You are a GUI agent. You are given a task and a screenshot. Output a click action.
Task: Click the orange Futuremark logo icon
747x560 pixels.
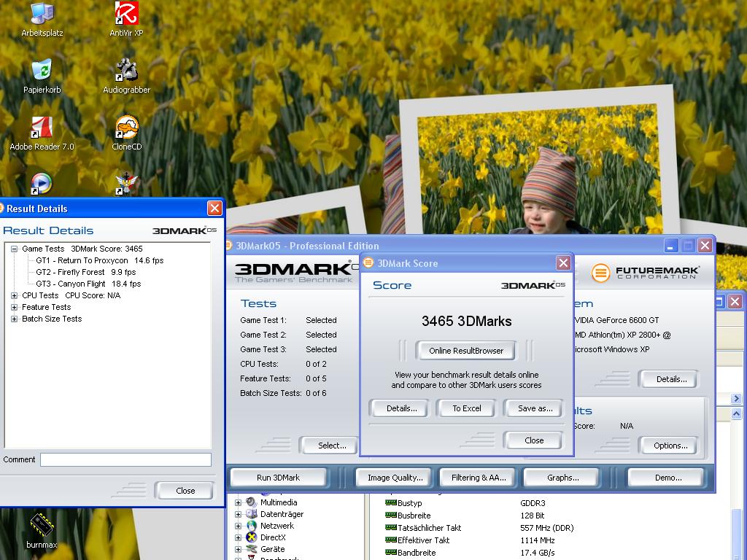(x=600, y=273)
